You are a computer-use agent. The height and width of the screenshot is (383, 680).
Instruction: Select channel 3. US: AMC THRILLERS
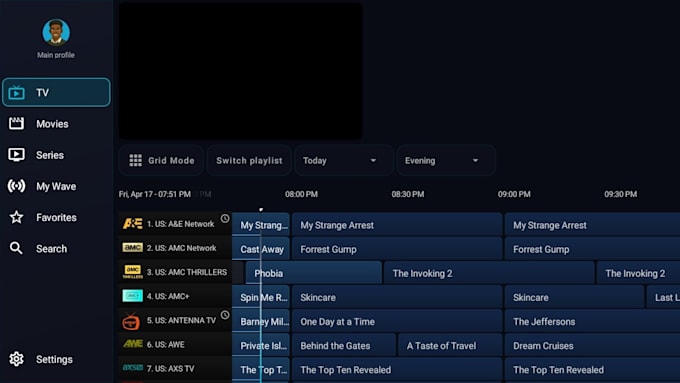175,272
